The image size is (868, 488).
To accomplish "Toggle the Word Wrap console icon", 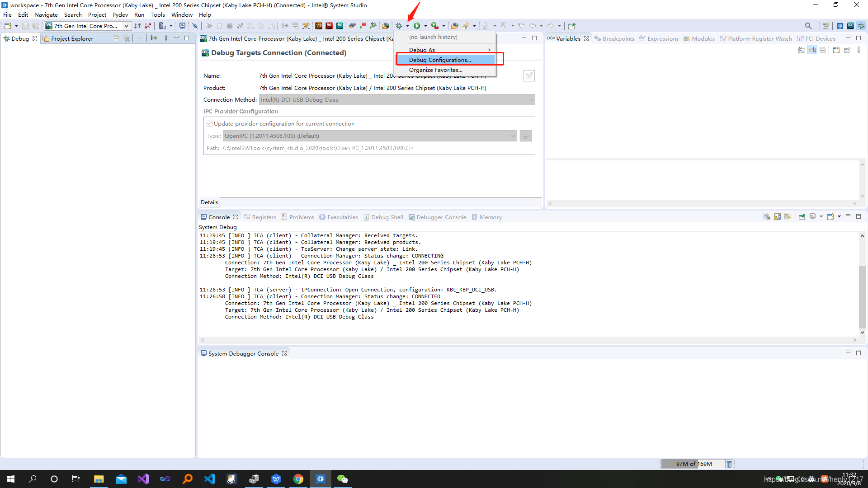I will tap(788, 216).
